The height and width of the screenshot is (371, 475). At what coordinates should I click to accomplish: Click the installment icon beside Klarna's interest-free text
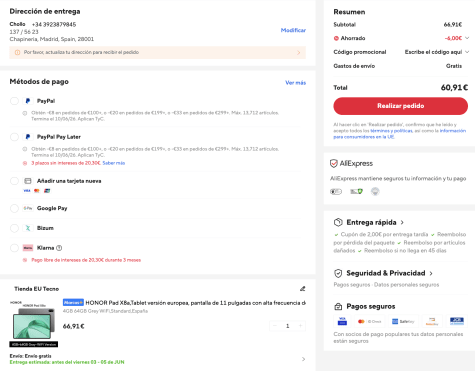pos(25,260)
